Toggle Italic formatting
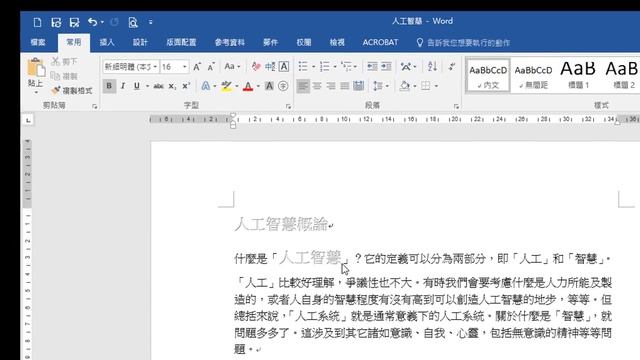This screenshot has width=640, height=360. [x=122, y=86]
